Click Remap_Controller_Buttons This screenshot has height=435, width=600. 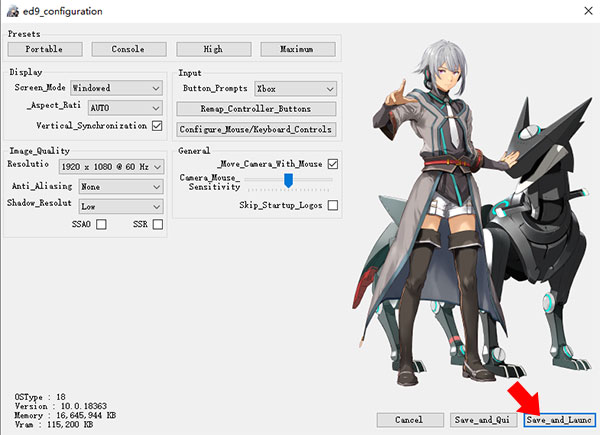click(x=256, y=109)
